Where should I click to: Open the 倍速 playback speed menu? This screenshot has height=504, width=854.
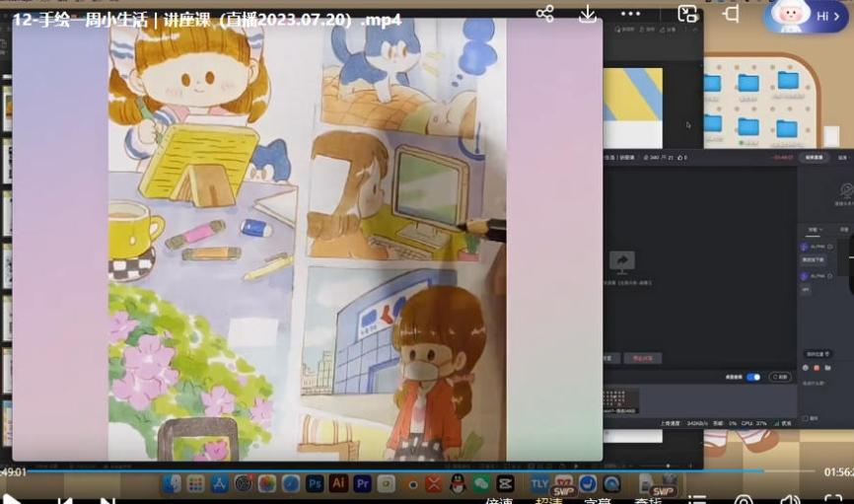[x=499, y=500]
